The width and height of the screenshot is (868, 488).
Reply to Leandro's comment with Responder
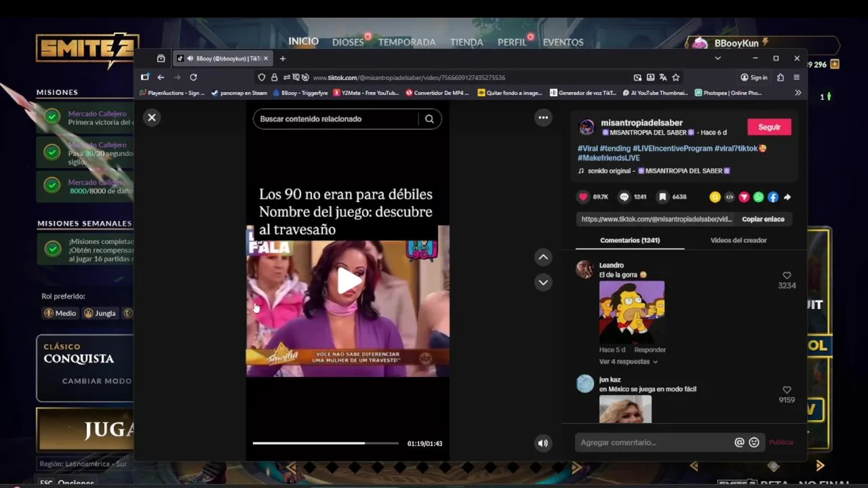pyautogui.click(x=650, y=350)
